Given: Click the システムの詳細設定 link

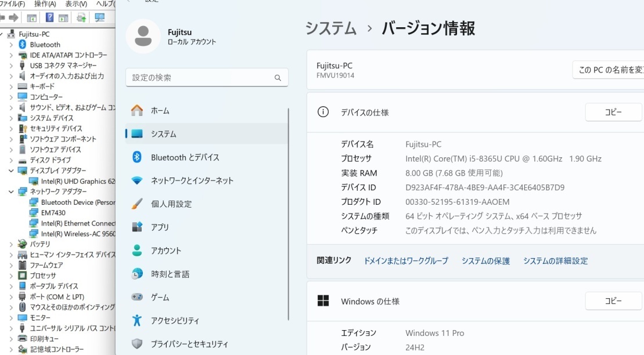Looking at the screenshot, I should [555, 261].
